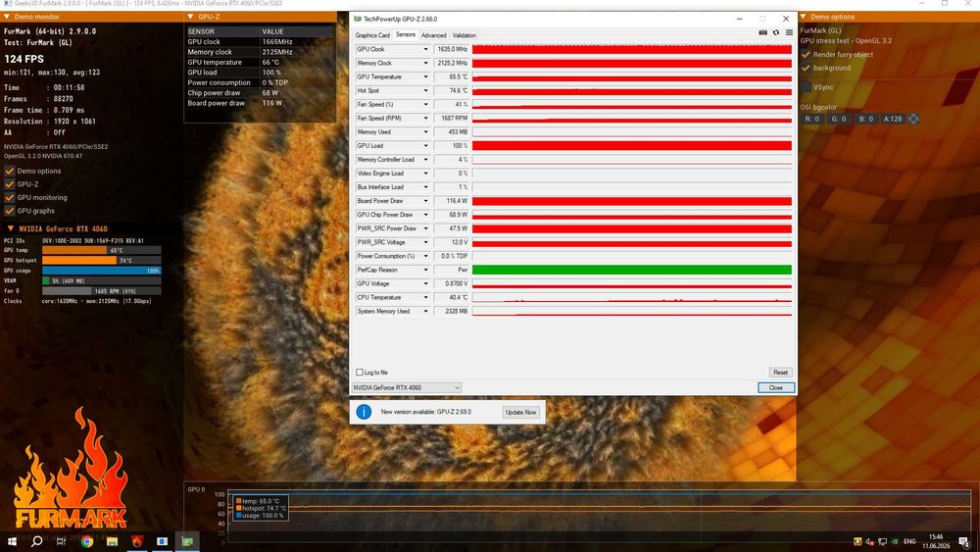Uncheck Render furry object
Image resolution: width=980 pixels, height=552 pixels.
tap(806, 54)
